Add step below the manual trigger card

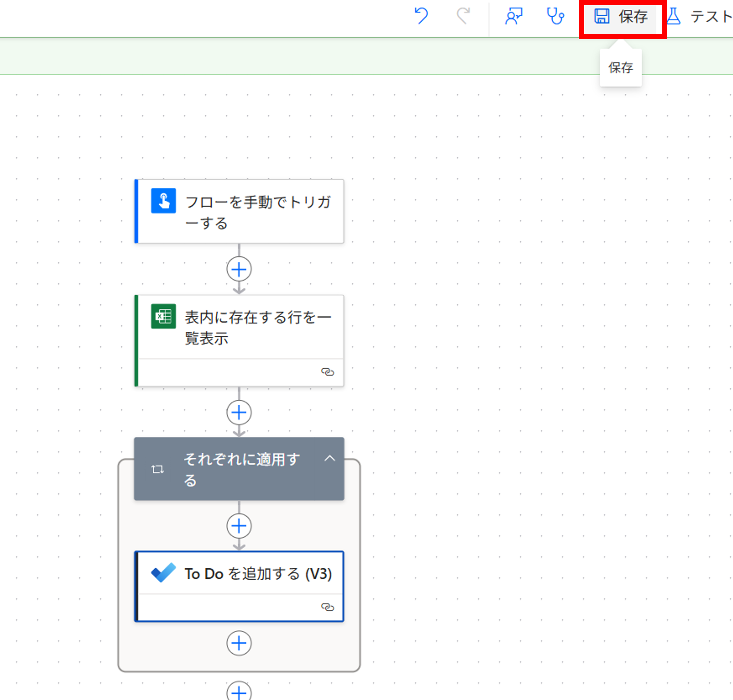pyautogui.click(x=239, y=269)
